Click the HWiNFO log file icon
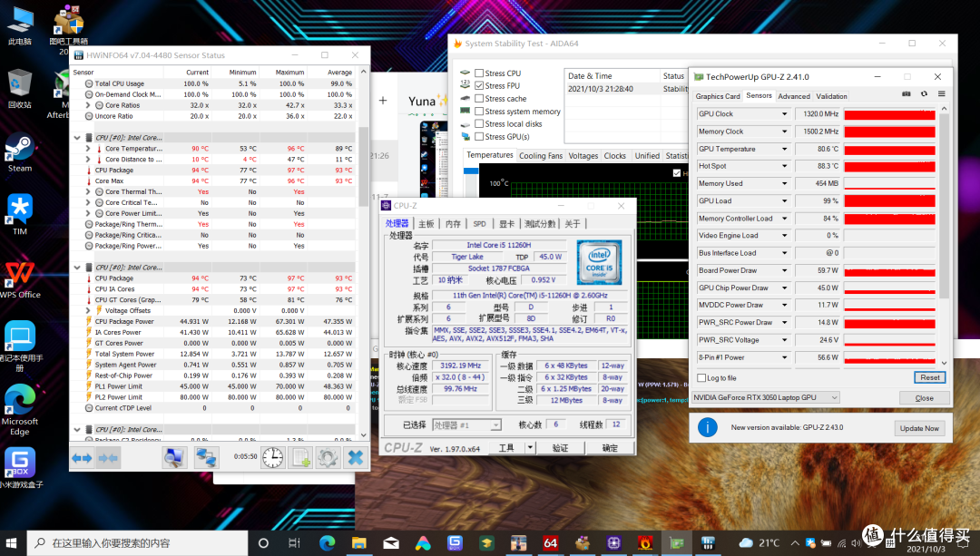980x556 pixels. [x=300, y=458]
